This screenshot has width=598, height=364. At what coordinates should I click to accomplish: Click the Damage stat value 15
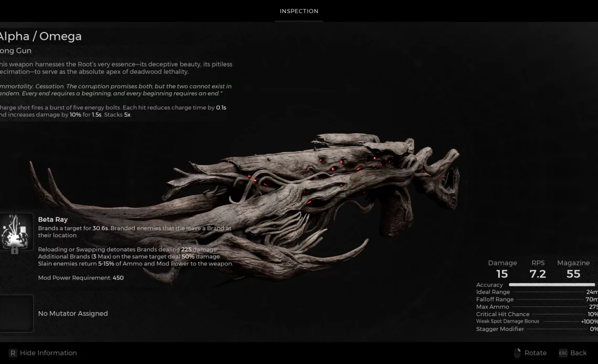tap(502, 274)
